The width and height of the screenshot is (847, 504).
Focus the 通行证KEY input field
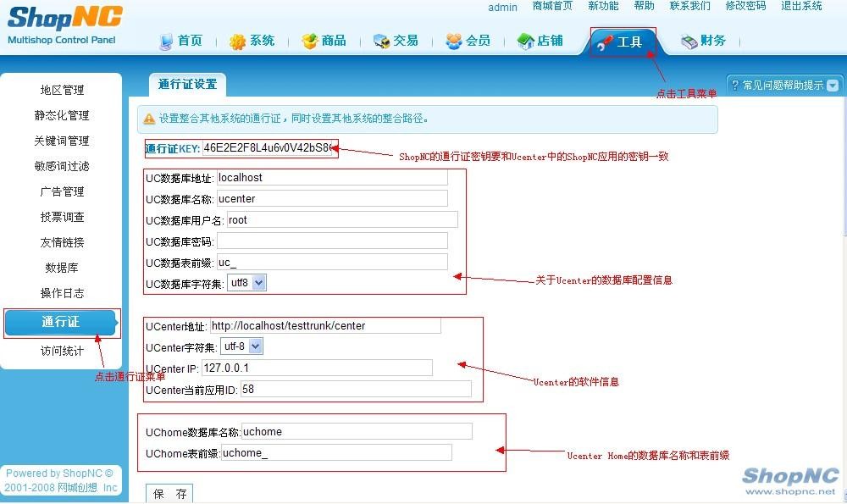point(267,148)
